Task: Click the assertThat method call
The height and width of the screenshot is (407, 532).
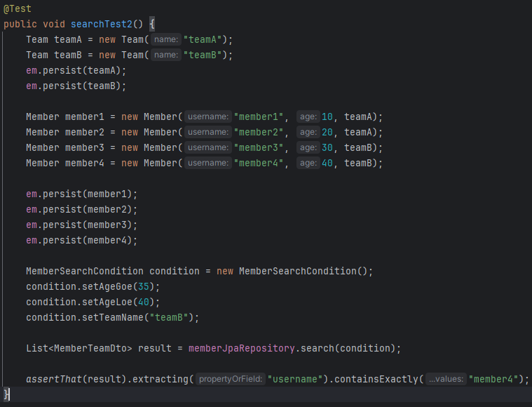Action: 54,379
